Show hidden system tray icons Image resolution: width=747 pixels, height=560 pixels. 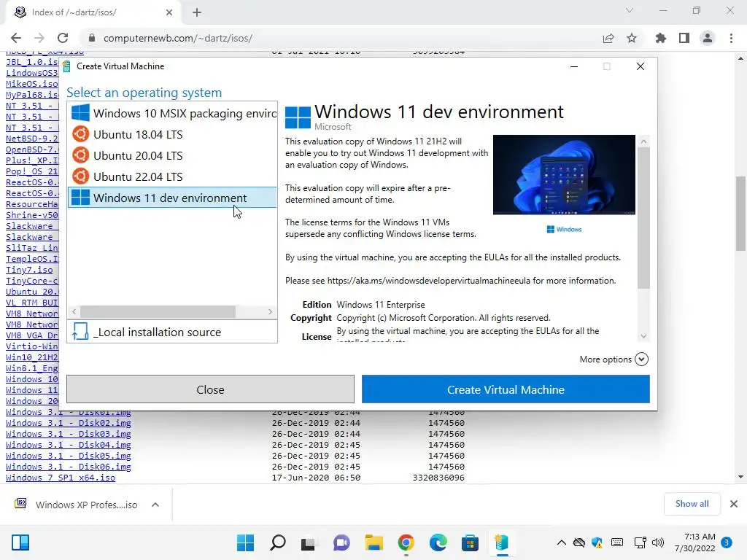point(562,542)
